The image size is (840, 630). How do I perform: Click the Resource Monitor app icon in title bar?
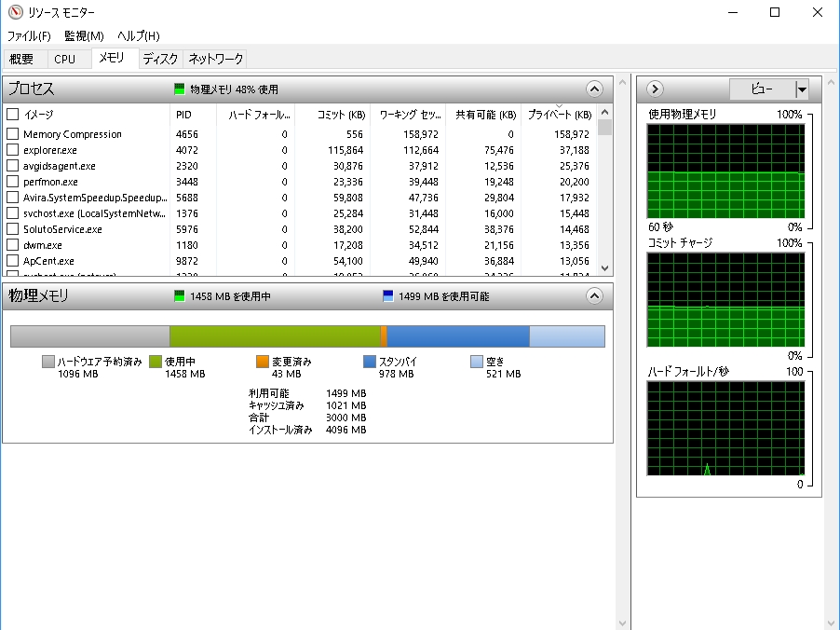pyautogui.click(x=16, y=12)
